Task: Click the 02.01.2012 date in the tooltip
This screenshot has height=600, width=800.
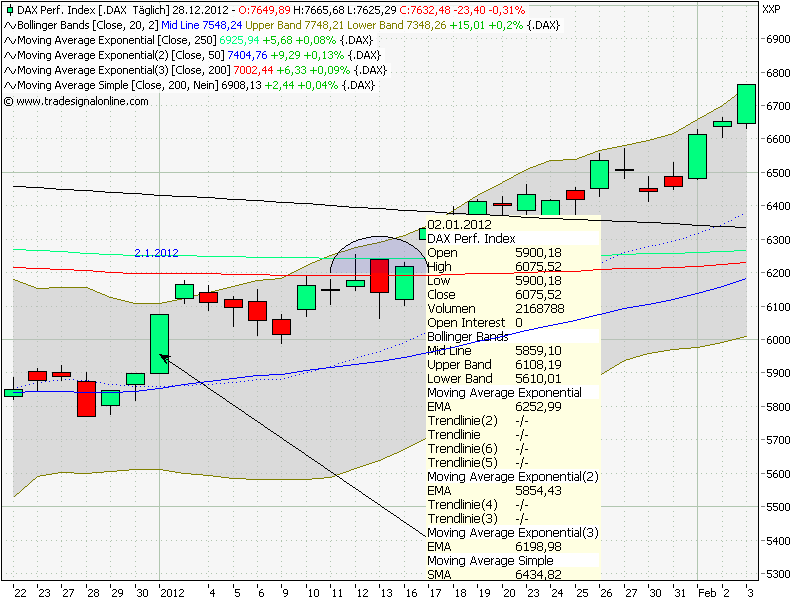Action: point(459,224)
